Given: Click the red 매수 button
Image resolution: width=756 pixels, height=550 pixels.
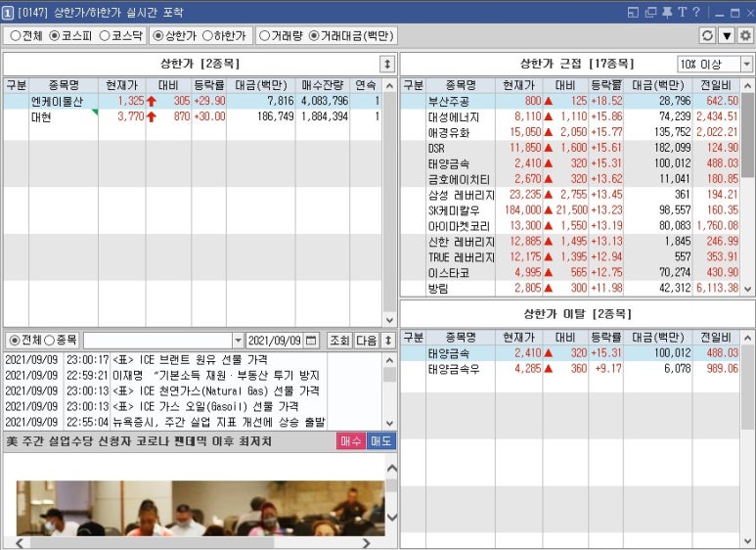Looking at the screenshot, I should click(x=350, y=441).
